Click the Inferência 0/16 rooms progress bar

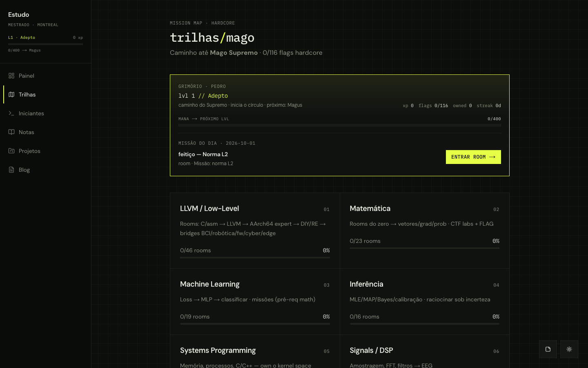point(425,324)
